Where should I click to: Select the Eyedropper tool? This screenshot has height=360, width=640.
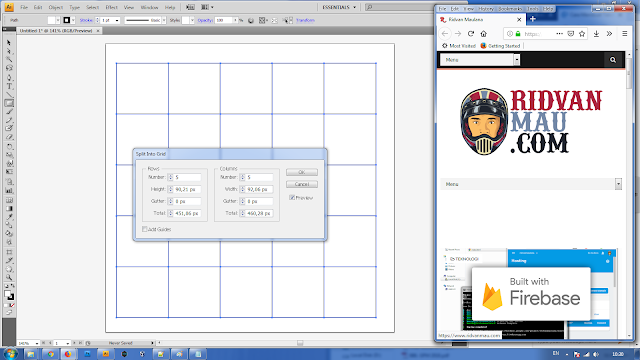click(9, 217)
